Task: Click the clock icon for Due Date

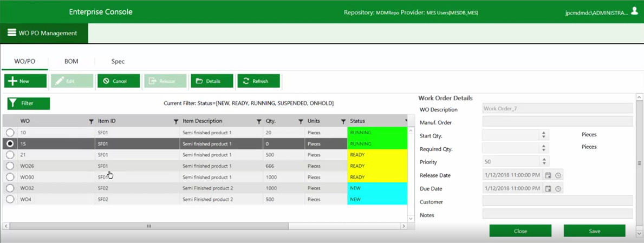Action: (x=558, y=188)
